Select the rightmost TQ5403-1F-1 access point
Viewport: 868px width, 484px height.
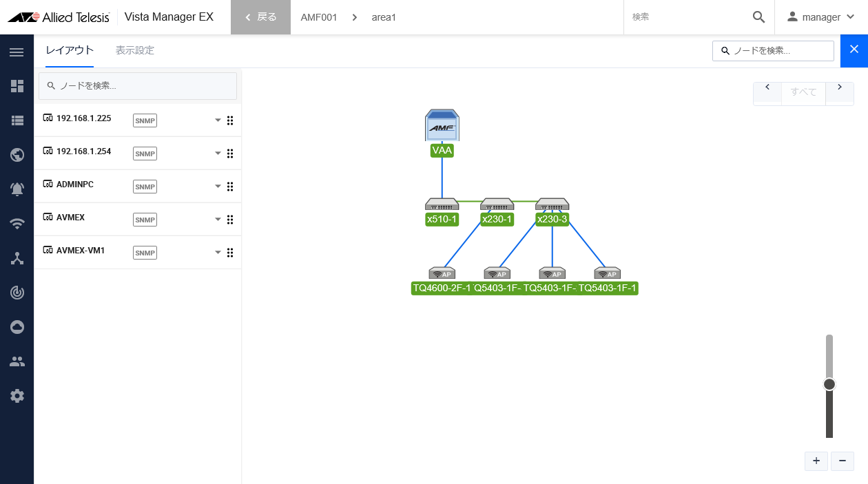pos(607,273)
